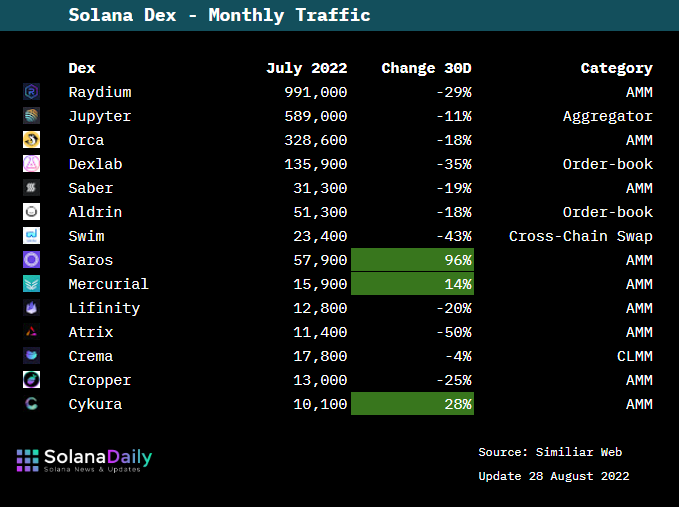
Task: Select the Mercurial logo icon
Action: [x=31, y=284]
